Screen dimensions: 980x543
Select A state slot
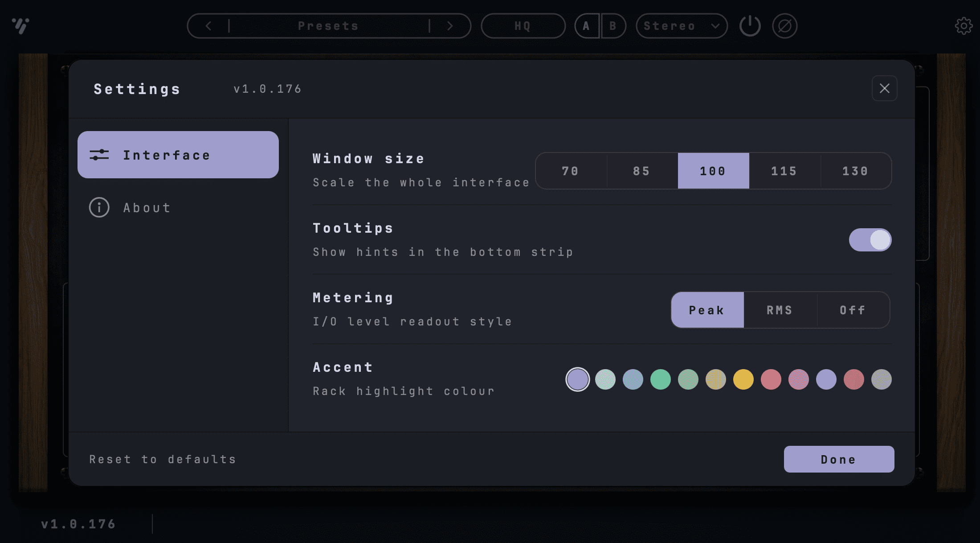click(587, 26)
